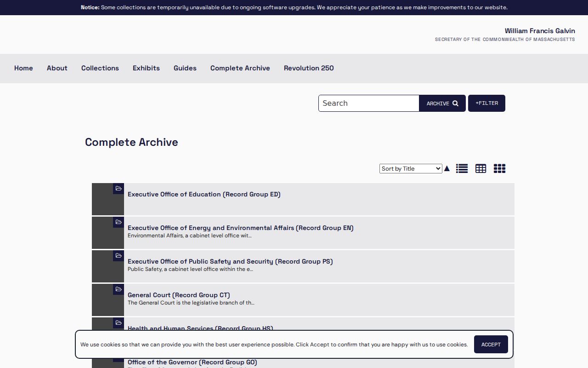
Task: Switch to grid view icon
Action: click(x=499, y=169)
